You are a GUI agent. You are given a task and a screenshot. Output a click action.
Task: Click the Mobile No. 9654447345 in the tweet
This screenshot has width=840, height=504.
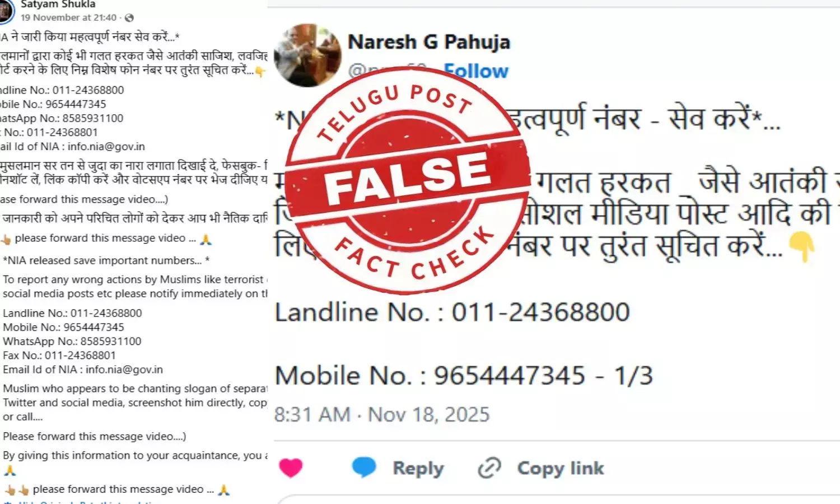coord(430,375)
